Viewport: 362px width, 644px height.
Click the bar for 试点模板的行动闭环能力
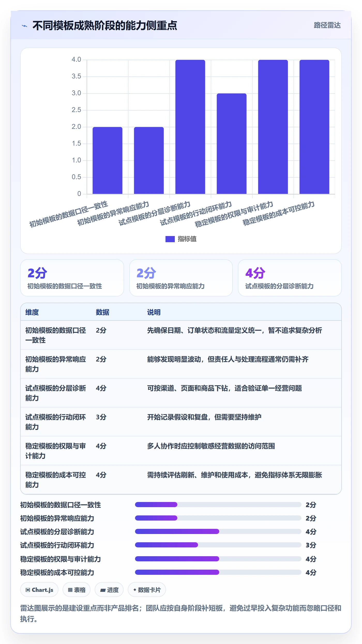point(231,144)
